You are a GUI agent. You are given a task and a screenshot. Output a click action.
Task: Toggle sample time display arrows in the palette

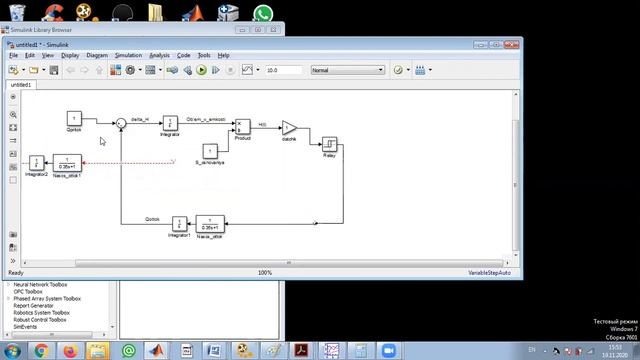[13, 141]
